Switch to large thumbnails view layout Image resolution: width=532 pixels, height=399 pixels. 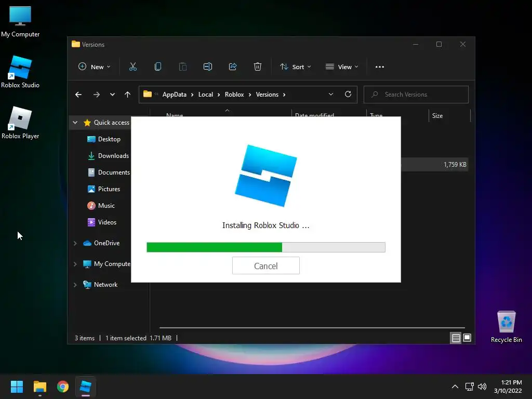tap(467, 338)
